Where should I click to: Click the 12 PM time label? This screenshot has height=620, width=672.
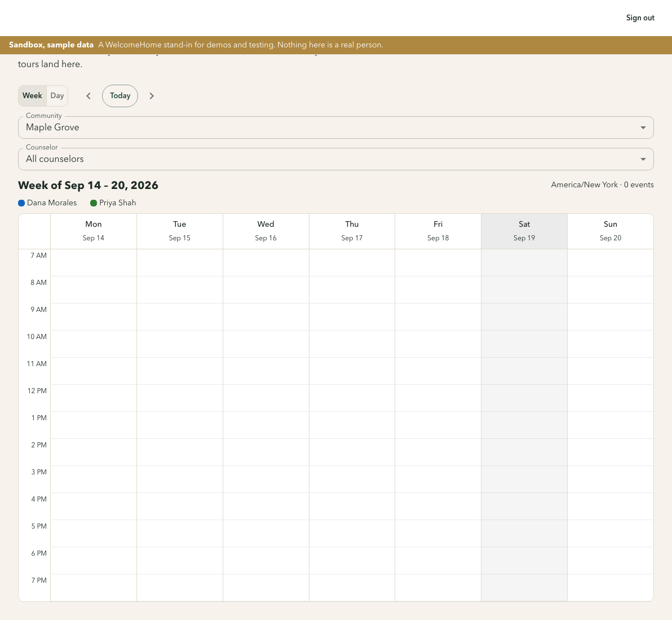(37, 390)
